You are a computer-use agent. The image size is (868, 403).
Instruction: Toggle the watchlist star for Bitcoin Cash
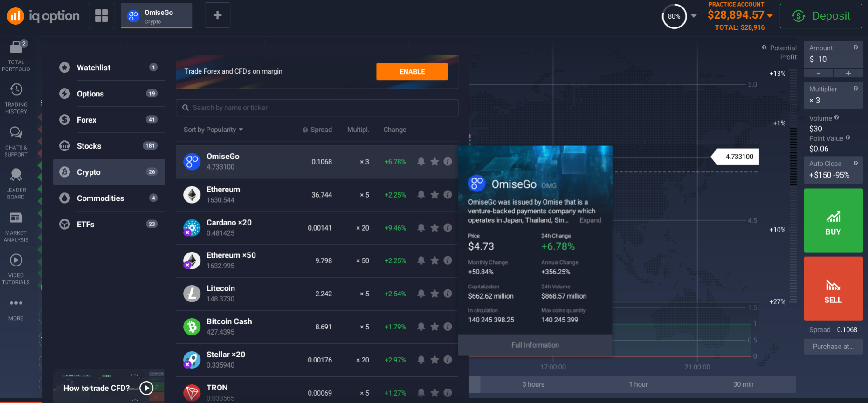tap(434, 327)
